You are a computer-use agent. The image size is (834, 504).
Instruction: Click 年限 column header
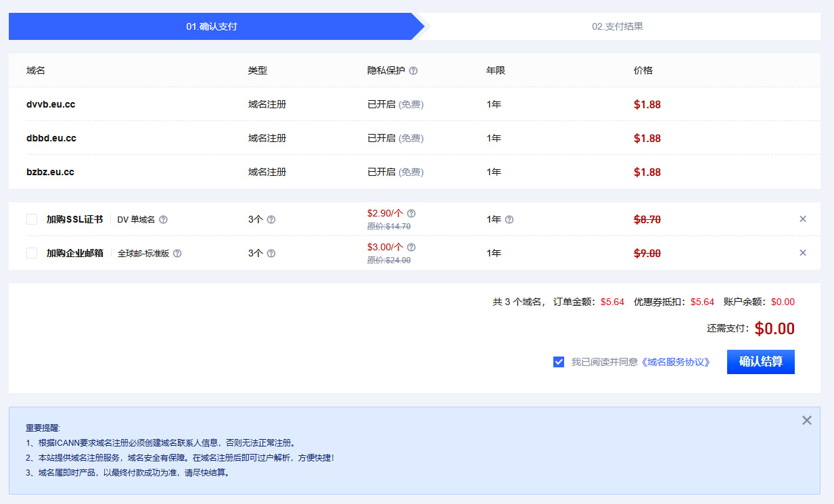496,70
